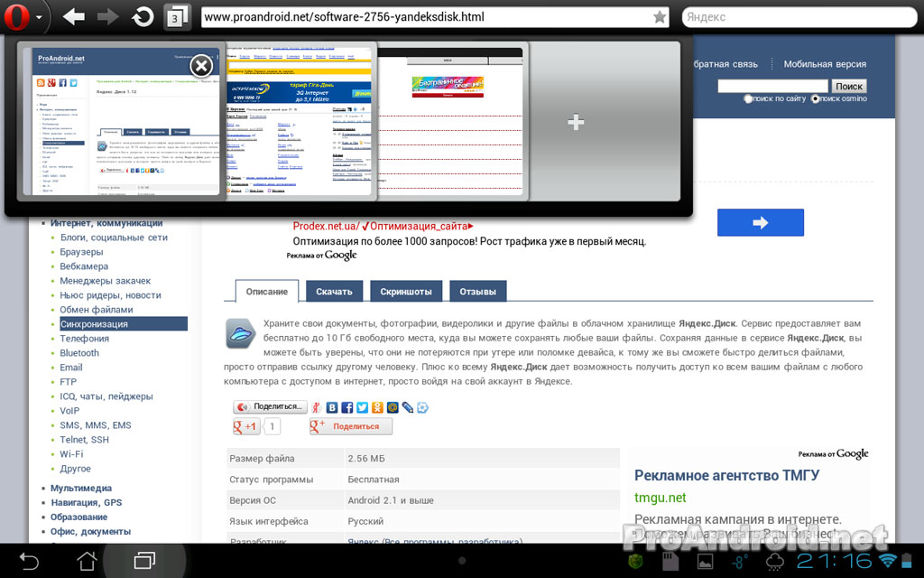The image size is (924, 578).
Task: Share via the Ya.ru figure icon
Action: pyautogui.click(x=317, y=407)
